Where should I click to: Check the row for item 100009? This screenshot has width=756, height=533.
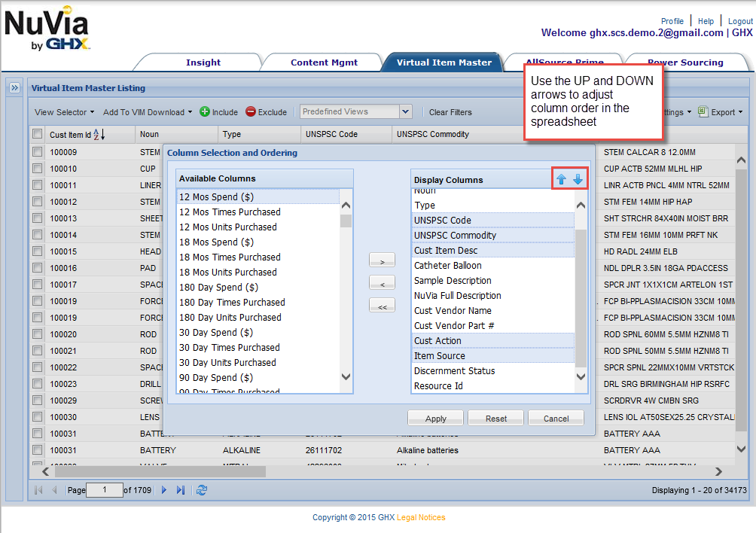pyautogui.click(x=37, y=152)
